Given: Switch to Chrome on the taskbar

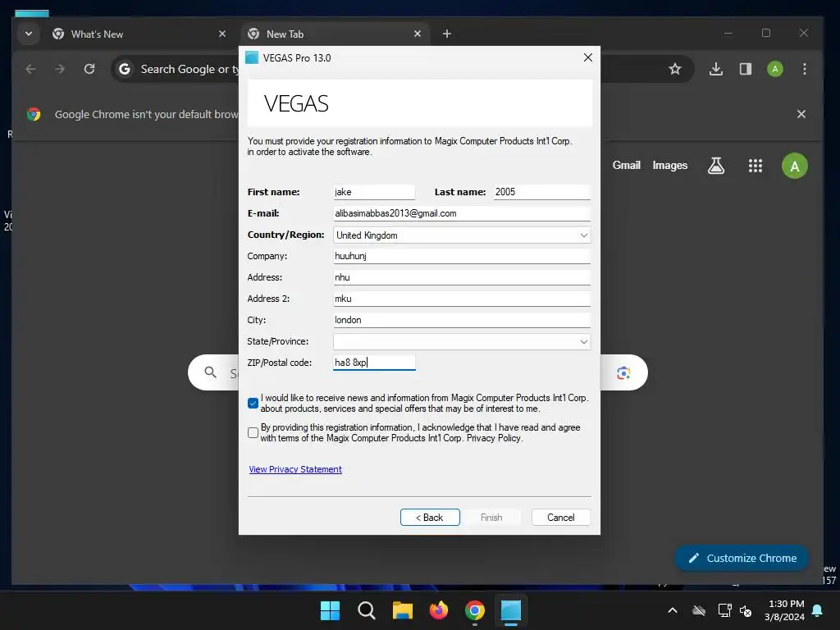Looking at the screenshot, I should (x=475, y=610).
